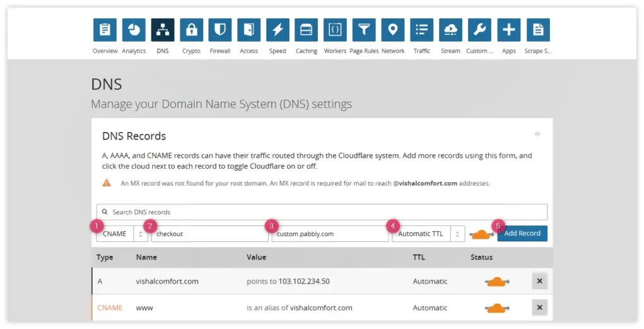The width and height of the screenshot is (644, 329).
Task: Expand the Automatic TTL dropdown
Action: click(x=428, y=234)
